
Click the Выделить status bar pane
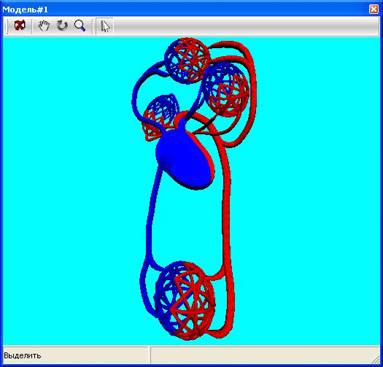point(76,355)
